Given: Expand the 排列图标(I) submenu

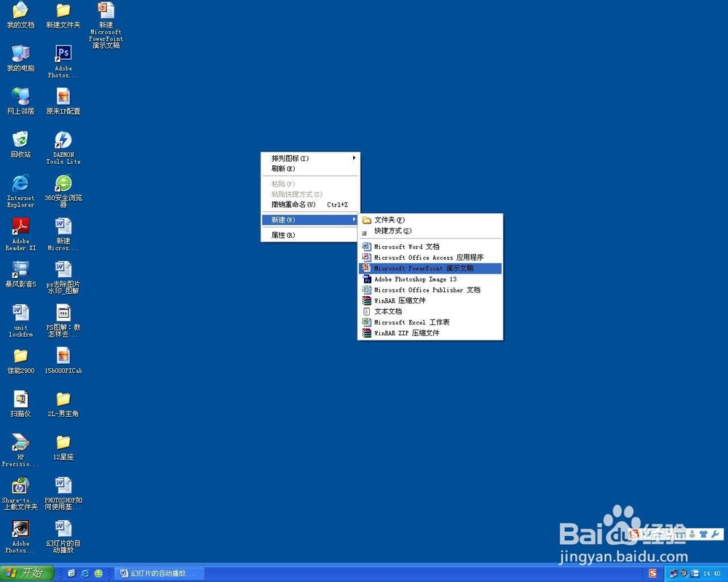Looking at the screenshot, I should point(310,159).
